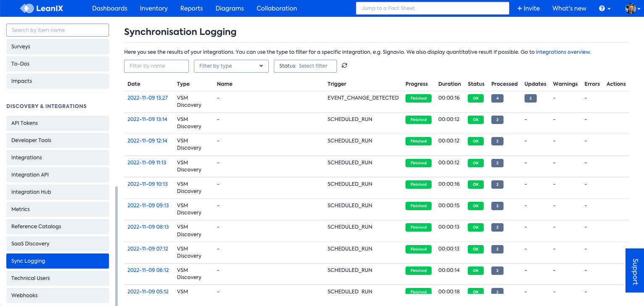Open the Dashboards menu
The width and height of the screenshot is (644, 306).
(110, 8)
